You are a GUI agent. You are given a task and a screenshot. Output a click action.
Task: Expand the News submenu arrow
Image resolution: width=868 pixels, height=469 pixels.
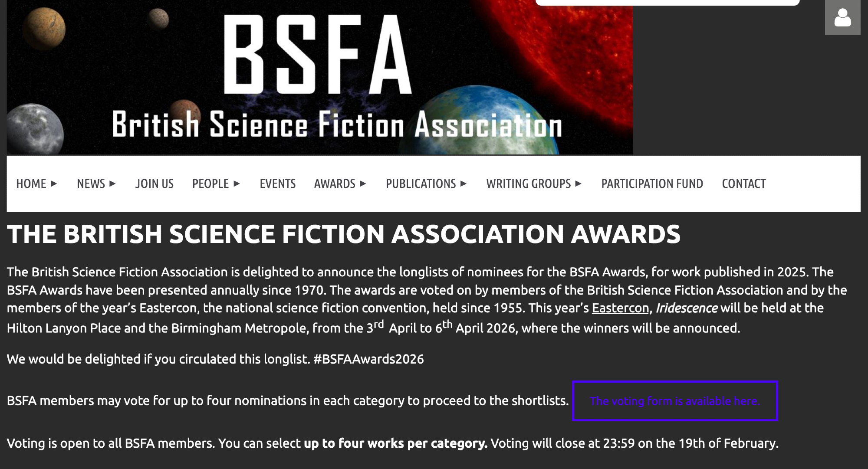113,184
